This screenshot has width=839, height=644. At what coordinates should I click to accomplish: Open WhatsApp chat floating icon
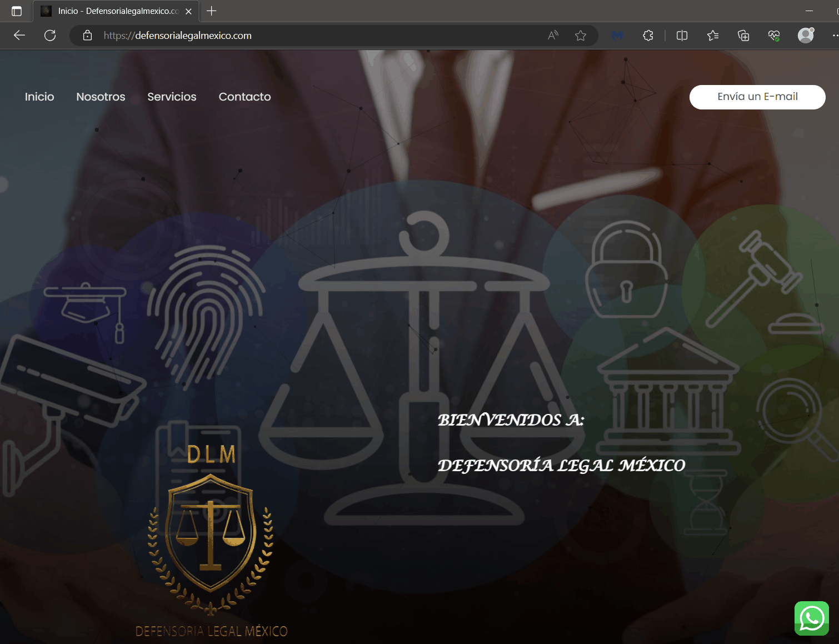(x=812, y=618)
